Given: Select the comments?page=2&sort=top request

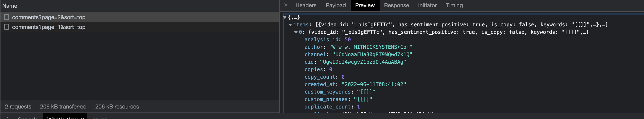Looking at the screenshot, I should tap(139, 17).
